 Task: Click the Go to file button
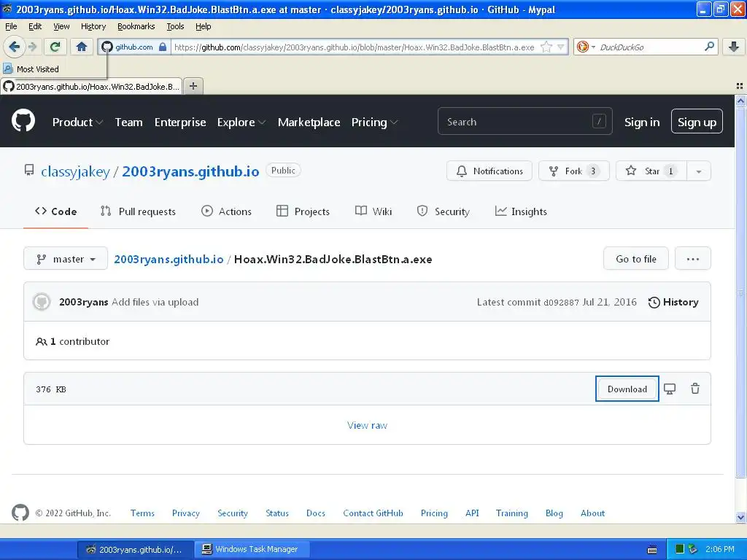(x=636, y=259)
